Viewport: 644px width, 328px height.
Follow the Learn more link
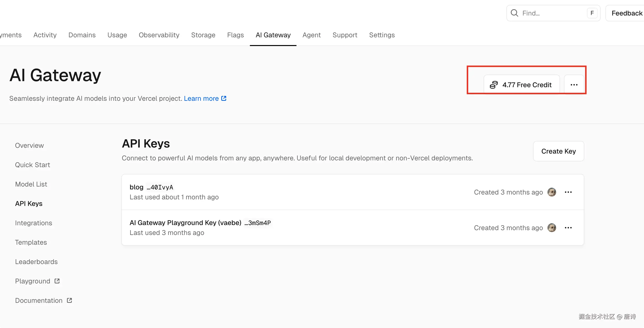pos(201,98)
